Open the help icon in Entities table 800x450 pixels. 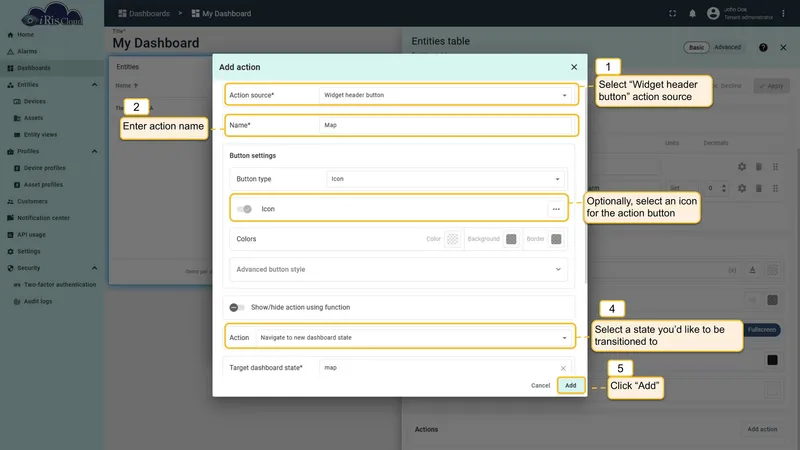(763, 47)
